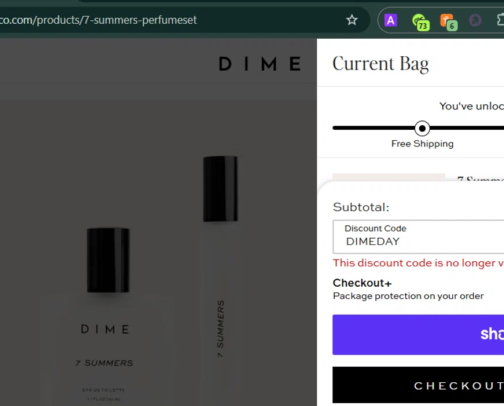
Task: Click the browser address bar URL
Action: (x=98, y=20)
